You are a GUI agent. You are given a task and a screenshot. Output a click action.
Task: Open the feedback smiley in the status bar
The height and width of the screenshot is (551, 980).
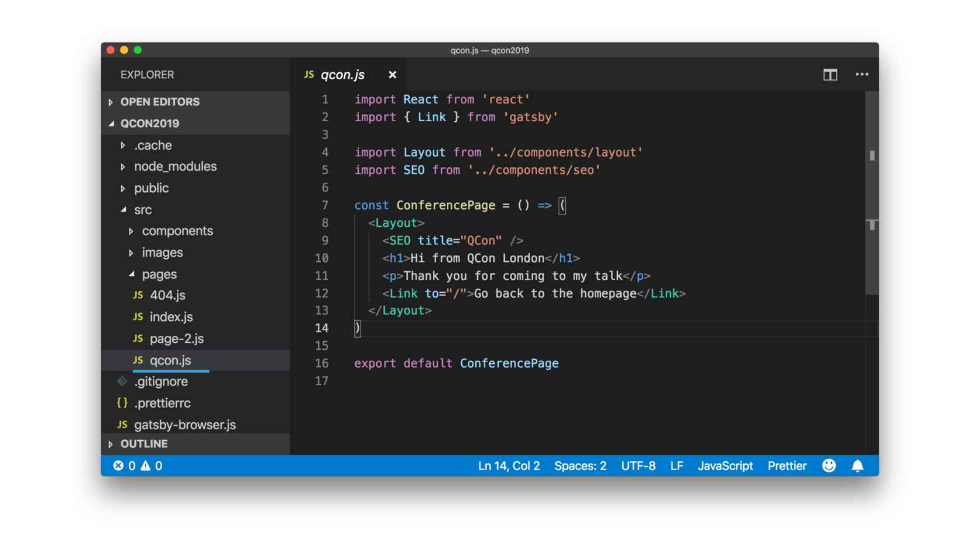click(829, 465)
